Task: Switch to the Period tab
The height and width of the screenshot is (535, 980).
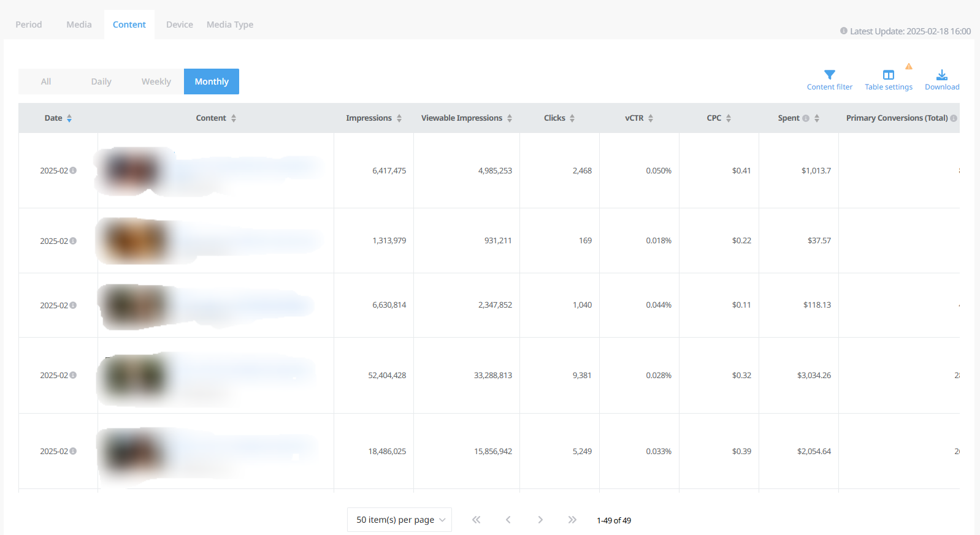Action: pos(29,25)
